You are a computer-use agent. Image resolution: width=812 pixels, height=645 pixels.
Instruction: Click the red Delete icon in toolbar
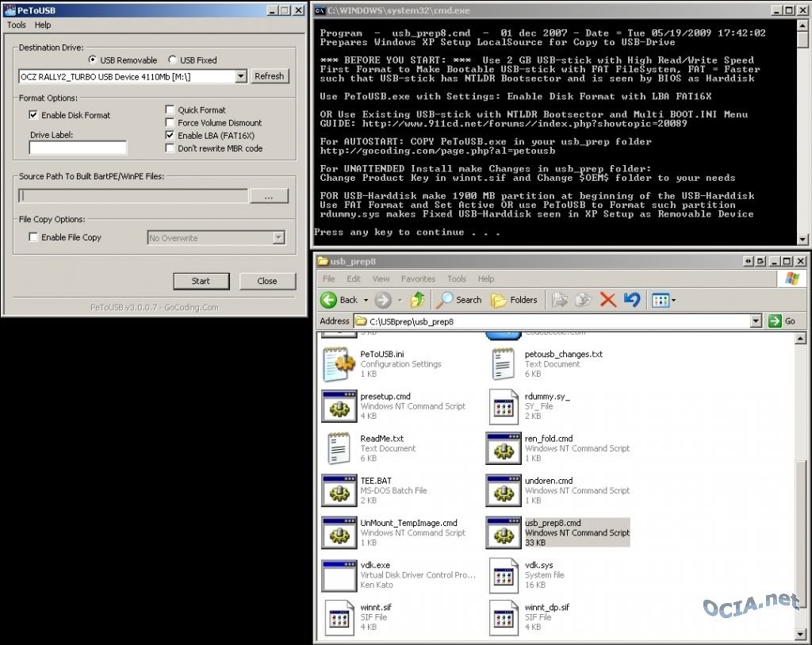coord(608,300)
